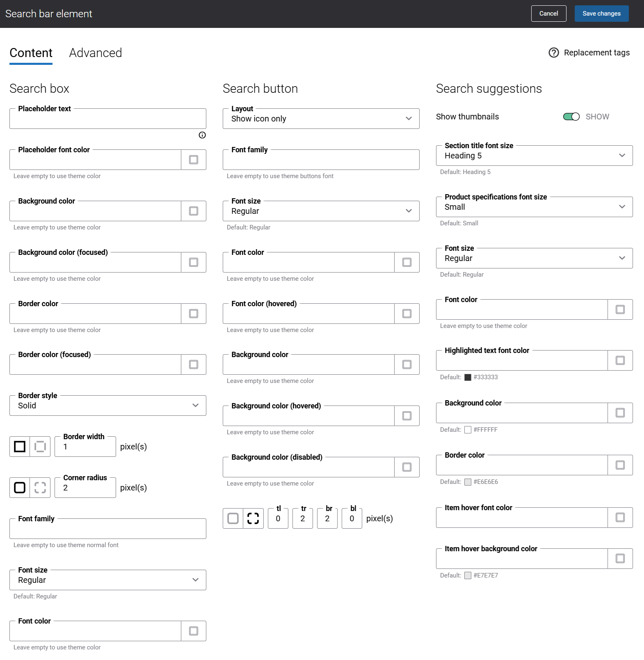Expand the Border style dropdown
Image resolution: width=644 pixels, height=660 pixels.
click(x=107, y=406)
